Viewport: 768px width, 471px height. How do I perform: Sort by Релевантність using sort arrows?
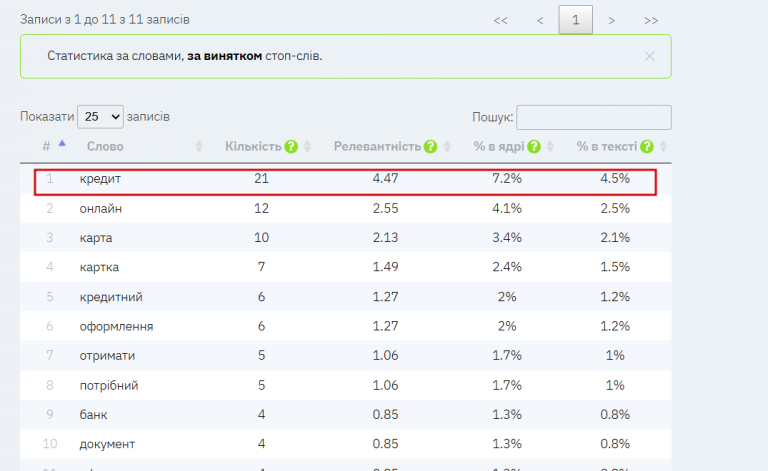447,146
